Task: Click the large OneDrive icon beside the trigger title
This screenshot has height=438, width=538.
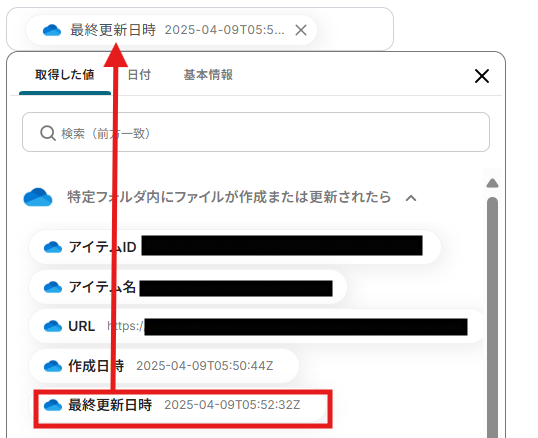Action: [38, 197]
